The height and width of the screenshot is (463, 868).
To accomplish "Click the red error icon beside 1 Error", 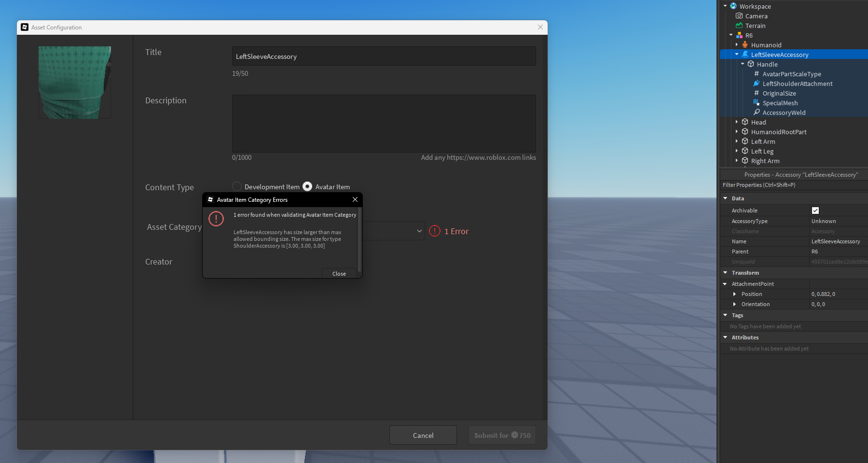I will click(435, 231).
